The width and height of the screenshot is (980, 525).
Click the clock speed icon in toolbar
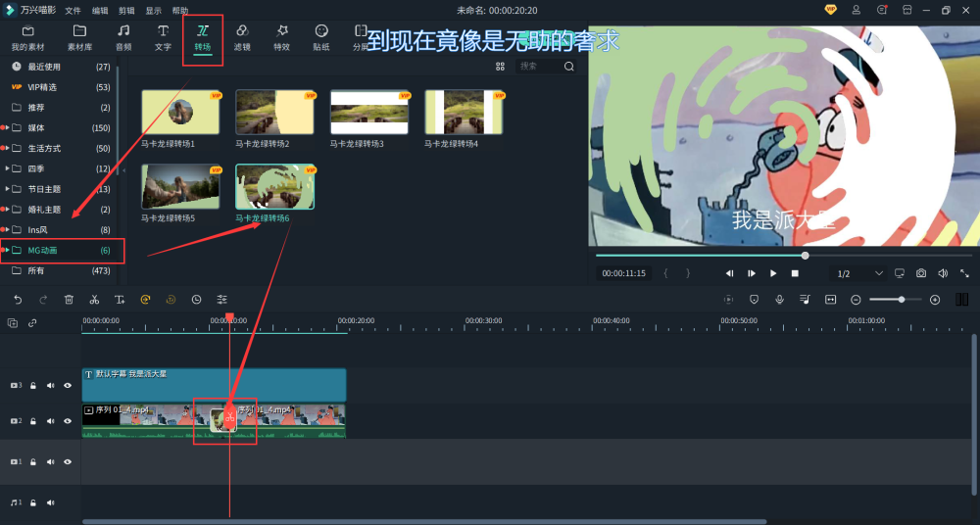pos(196,300)
